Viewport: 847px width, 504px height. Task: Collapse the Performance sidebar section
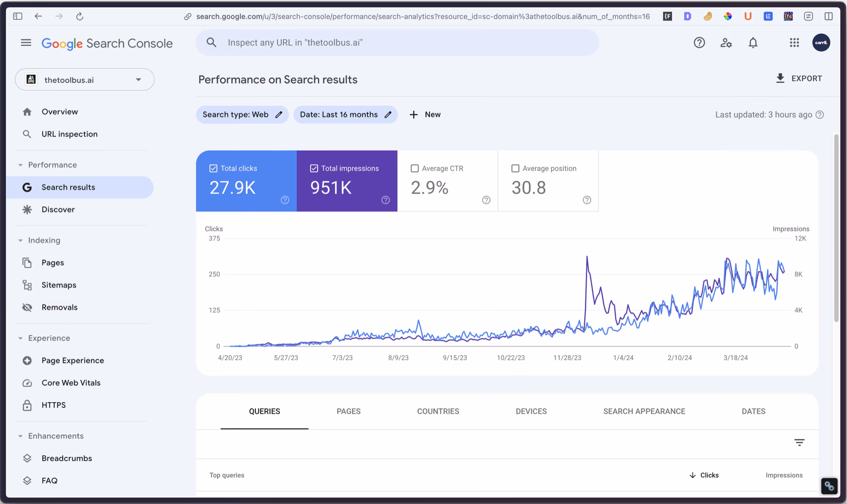20,165
